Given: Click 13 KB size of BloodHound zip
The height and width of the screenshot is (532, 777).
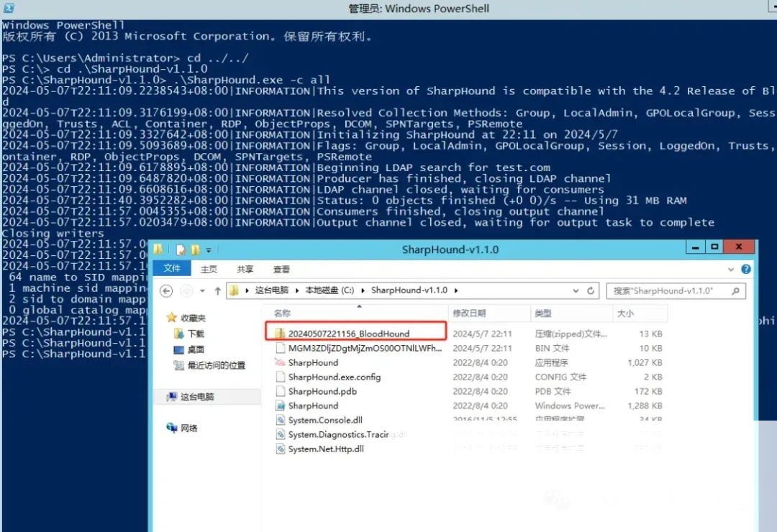Looking at the screenshot, I should [650, 334].
